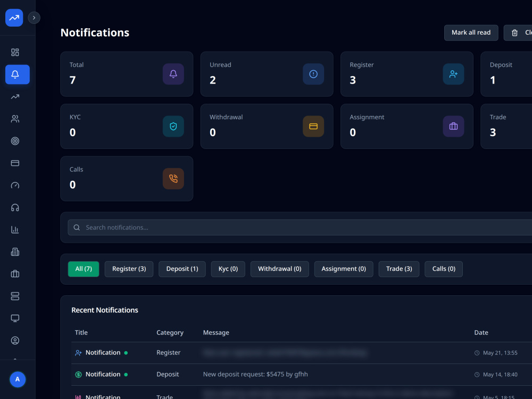Open the dashboard grid icon in sidebar
Screen dimensions: 532x399
15,52
